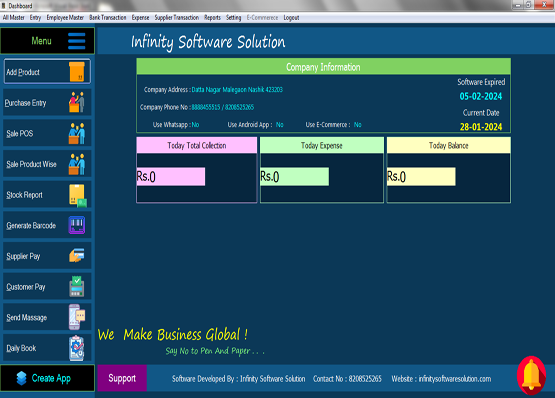The width and height of the screenshot is (555, 398).
Task: Click the E-Commerce menu item
Action: tap(262, 17)
